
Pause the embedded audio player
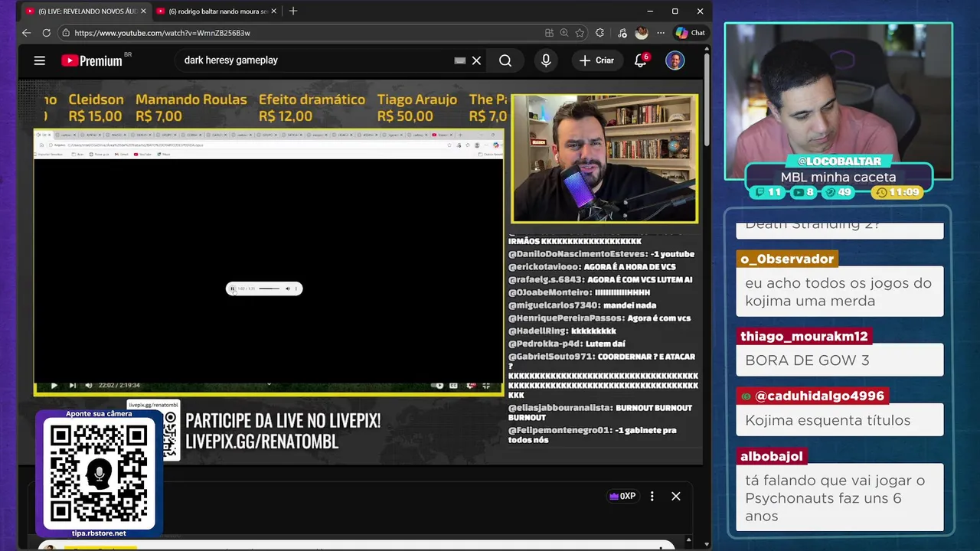(233, 289)
